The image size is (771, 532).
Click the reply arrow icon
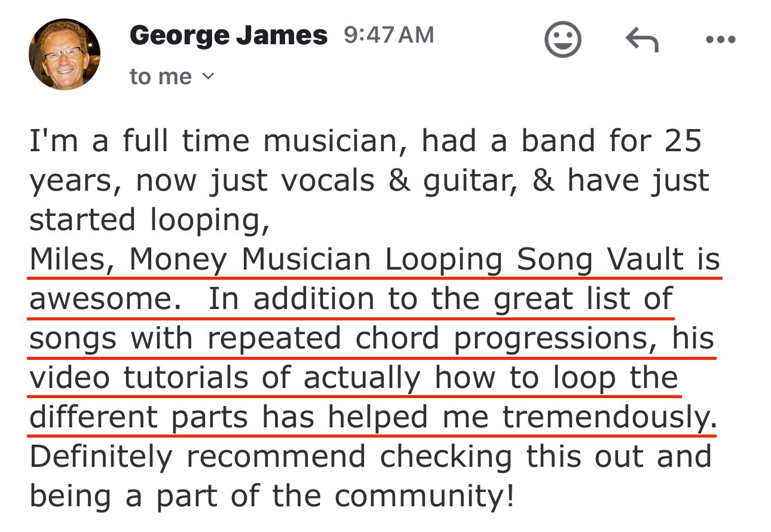(642, 41)
